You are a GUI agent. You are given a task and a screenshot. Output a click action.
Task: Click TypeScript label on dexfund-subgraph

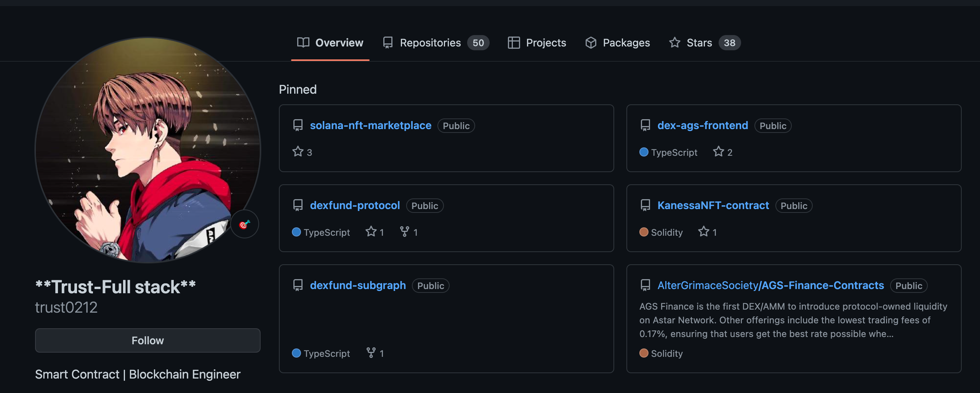[327, 353]
